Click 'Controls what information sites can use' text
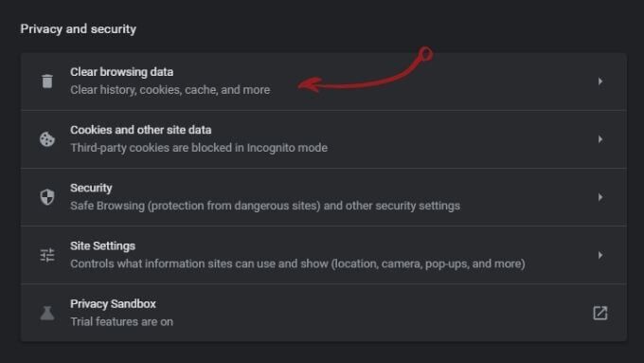 (x=297, y=263)
